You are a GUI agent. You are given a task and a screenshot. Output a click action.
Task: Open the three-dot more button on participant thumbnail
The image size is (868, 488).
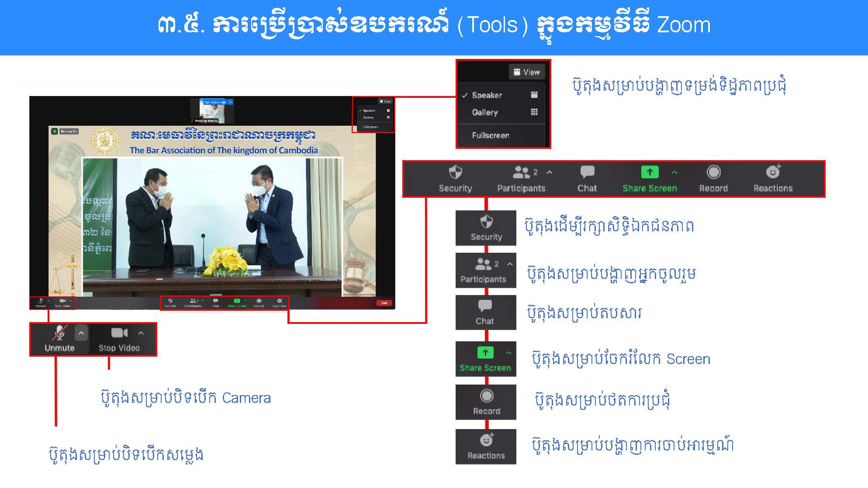tap(231, 102)
